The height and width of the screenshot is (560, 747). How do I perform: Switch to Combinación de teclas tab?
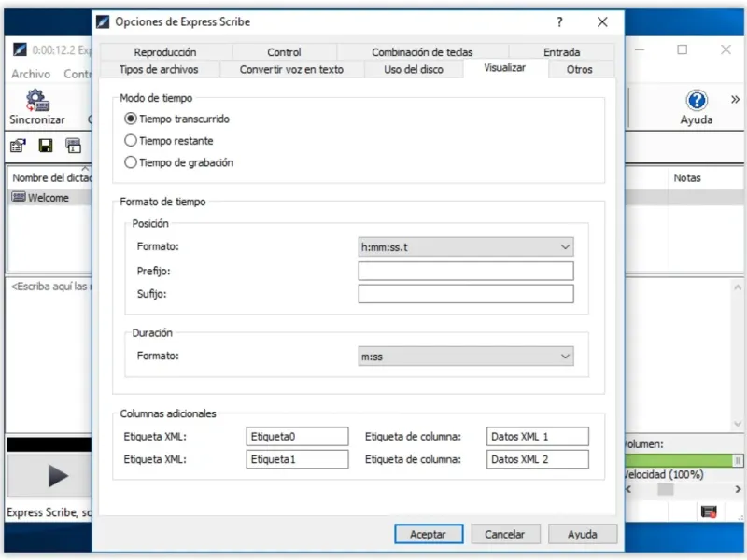pyautogui.click(x=422, y=52)
